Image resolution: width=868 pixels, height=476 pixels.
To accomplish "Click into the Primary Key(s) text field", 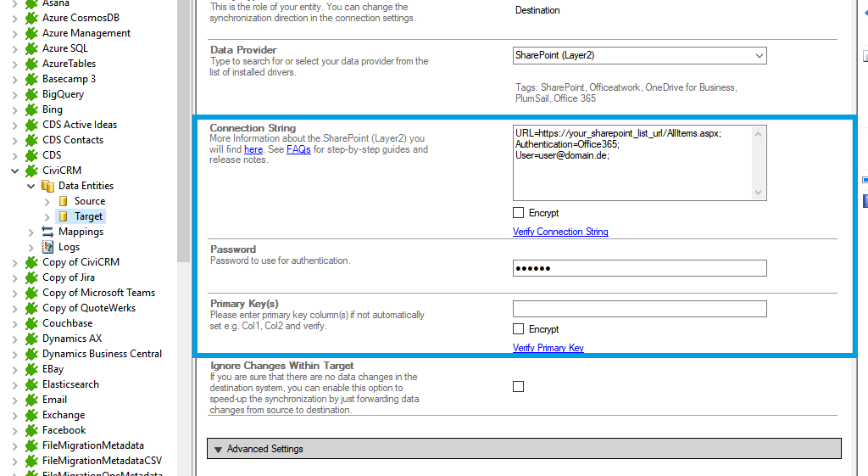I will pos(639,309).
